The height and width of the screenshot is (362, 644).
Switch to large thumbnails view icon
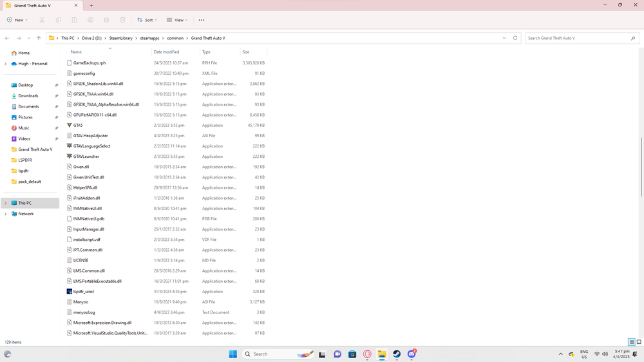(639, 342)
